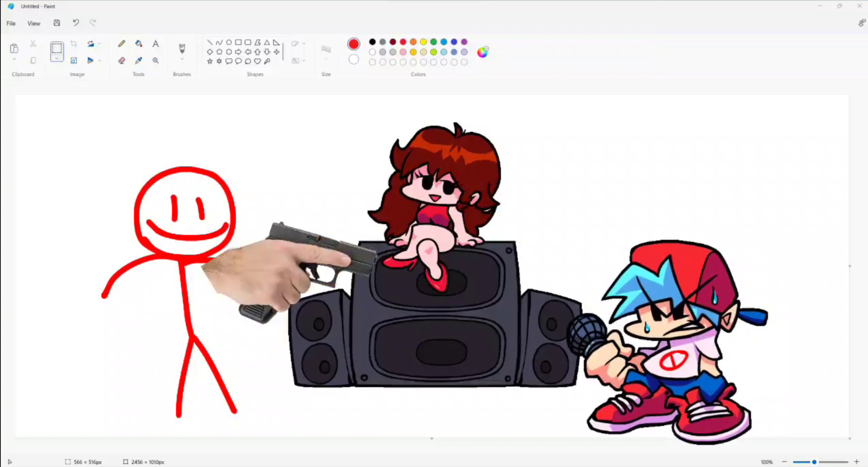
Task: Select the yellow color swatch
Action: point(423,42)
